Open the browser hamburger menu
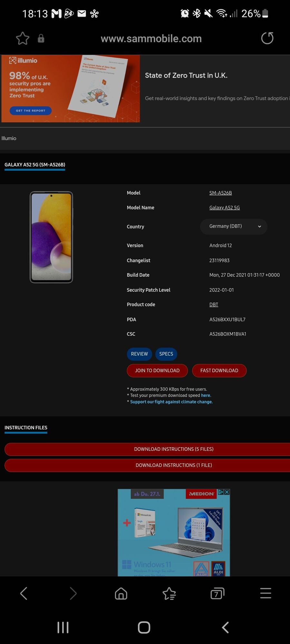The width and height of the screenshot is (290, 644). [x=266, y=593]
